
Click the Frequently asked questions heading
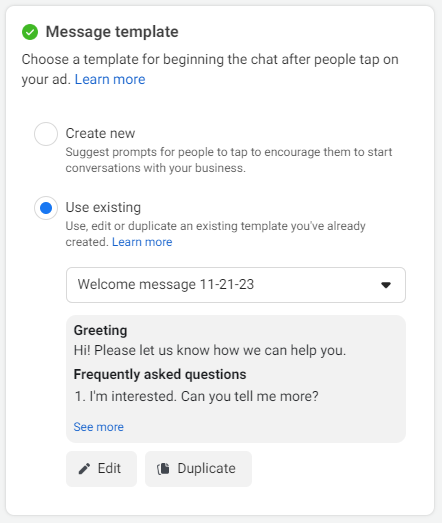[x=160, y=374]
